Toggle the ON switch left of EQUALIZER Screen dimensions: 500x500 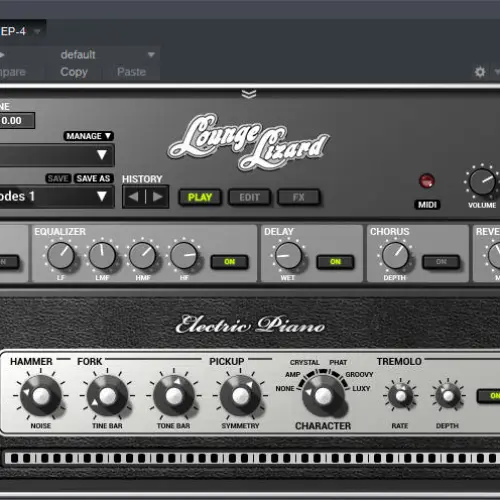coord(9,262)
